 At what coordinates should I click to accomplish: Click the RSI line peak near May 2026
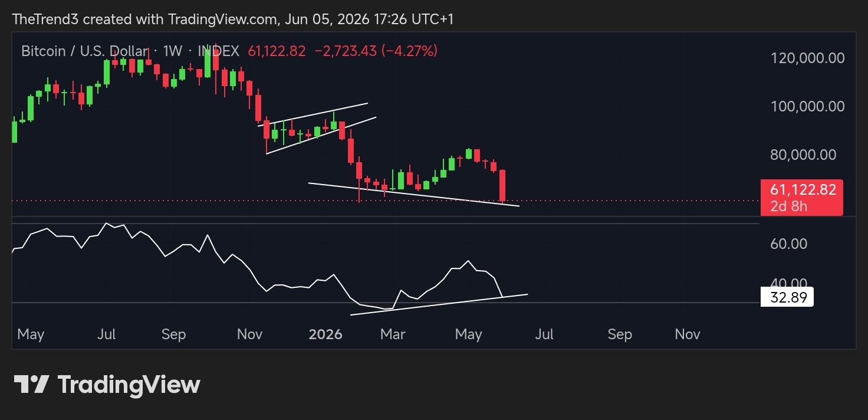pos(468,261)
